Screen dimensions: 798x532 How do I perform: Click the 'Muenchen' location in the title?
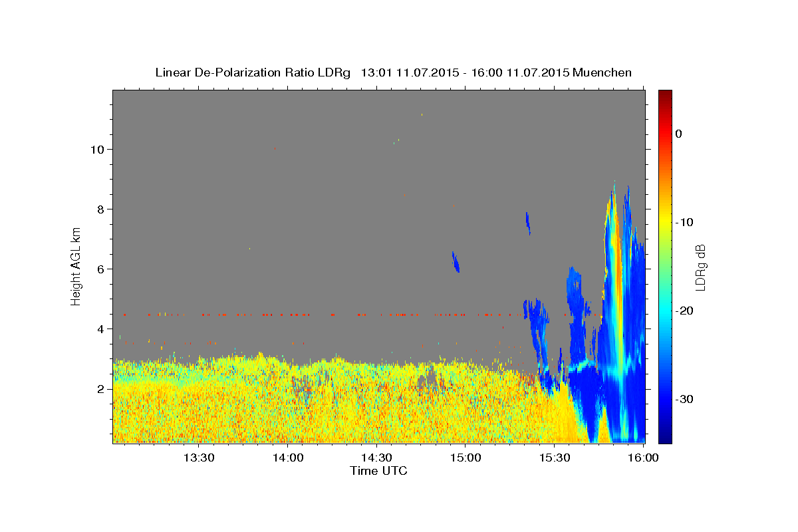coord(602,72)
